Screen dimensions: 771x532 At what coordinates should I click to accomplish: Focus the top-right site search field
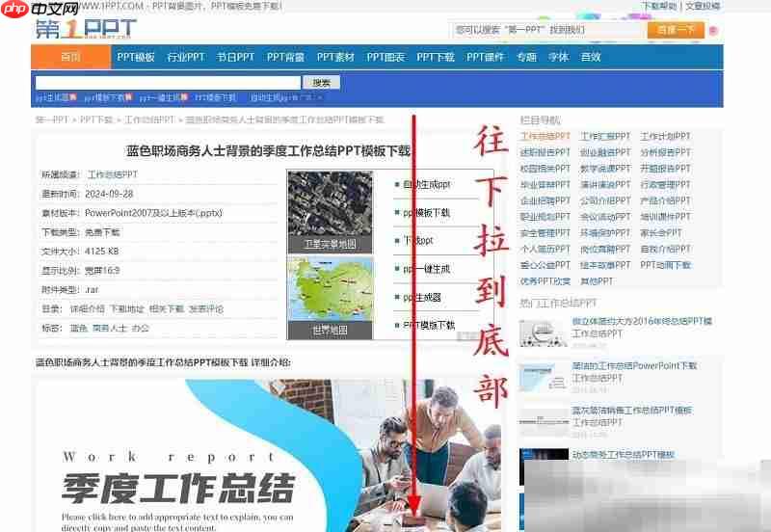(547, 30)
